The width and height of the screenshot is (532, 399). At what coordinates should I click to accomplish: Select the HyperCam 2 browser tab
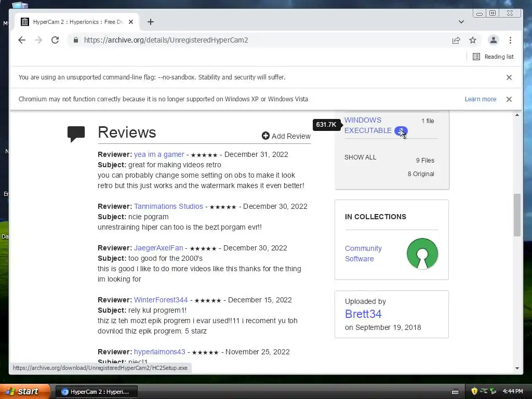pos(77,22)
